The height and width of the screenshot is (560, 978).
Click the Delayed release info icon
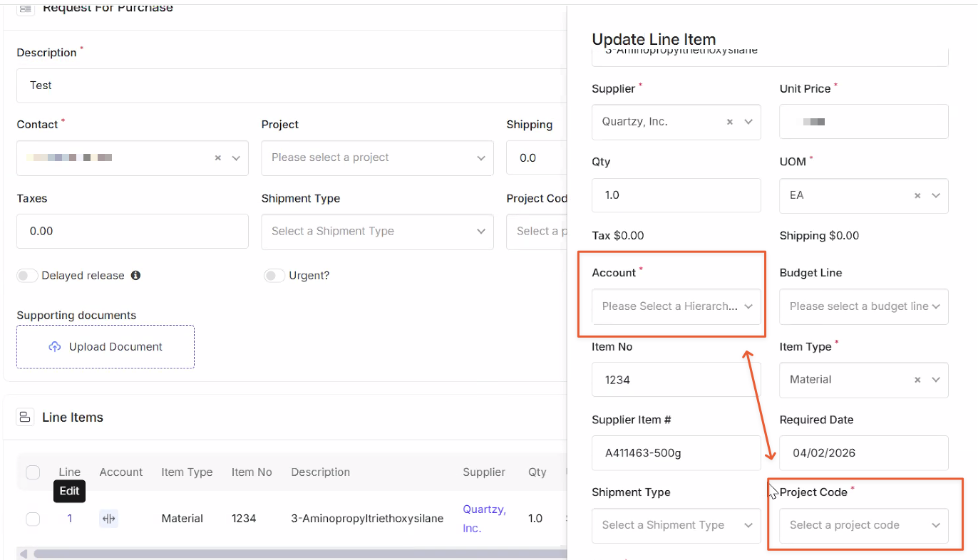click(x=135, y=275)
